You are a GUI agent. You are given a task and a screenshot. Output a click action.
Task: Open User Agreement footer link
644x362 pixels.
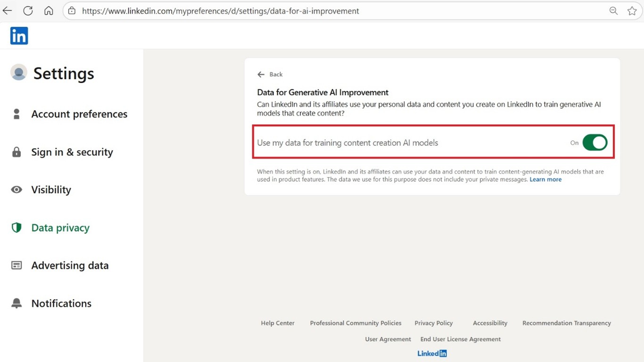[388, 339]
